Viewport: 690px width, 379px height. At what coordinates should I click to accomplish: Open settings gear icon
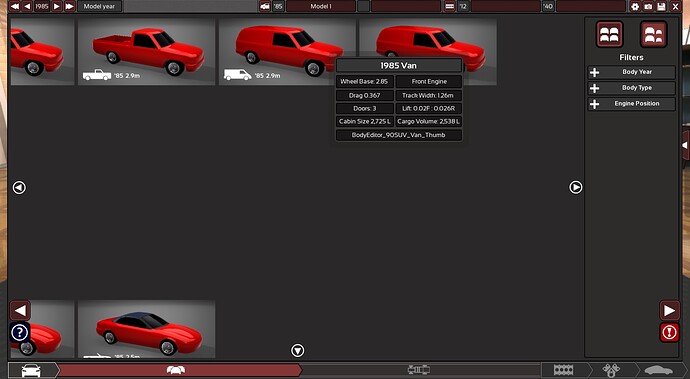click(635, 6)
